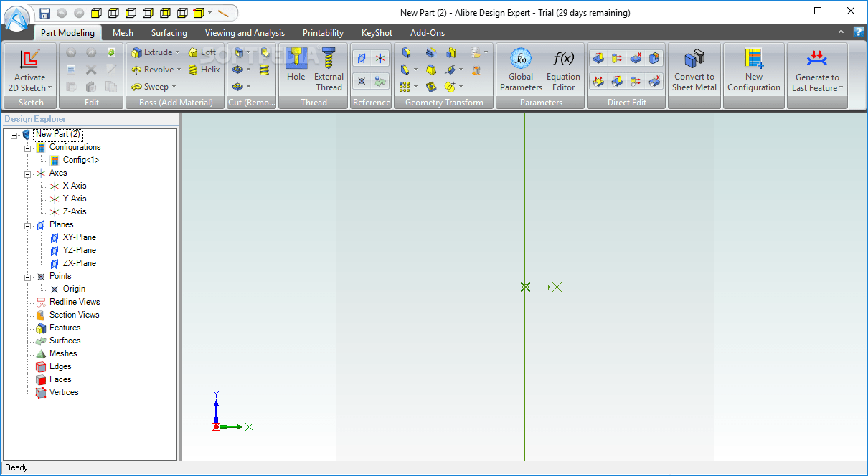This screenshot has width=868, height=476.
Task: Insert a reference axis from Reference group
Action: pyautogui.click(x=380, y=59)
